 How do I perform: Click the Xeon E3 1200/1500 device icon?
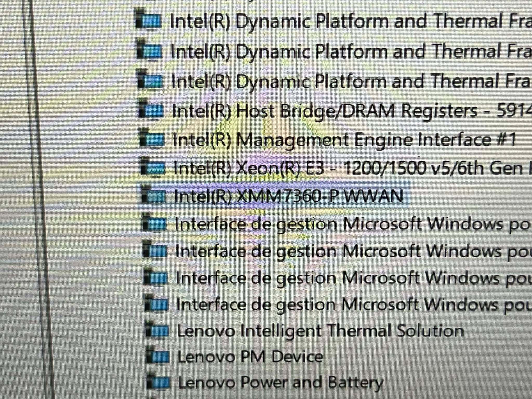(152, 166)
